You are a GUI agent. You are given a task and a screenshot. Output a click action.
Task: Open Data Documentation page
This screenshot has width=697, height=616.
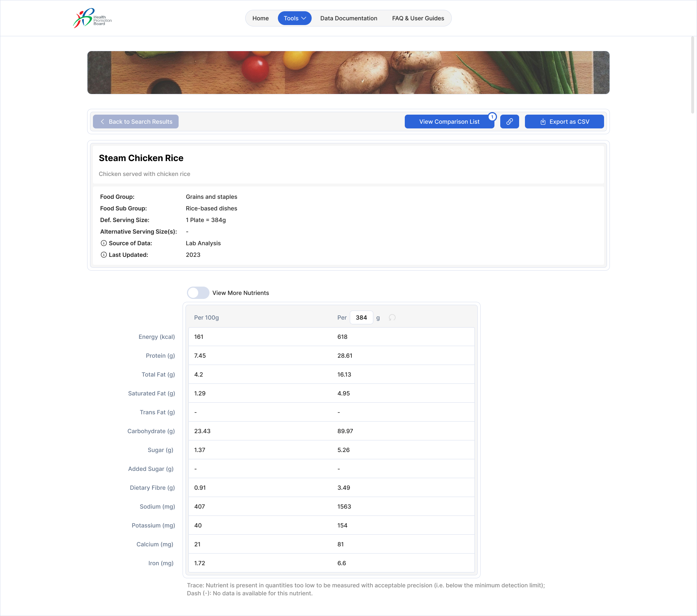[348, 18]
